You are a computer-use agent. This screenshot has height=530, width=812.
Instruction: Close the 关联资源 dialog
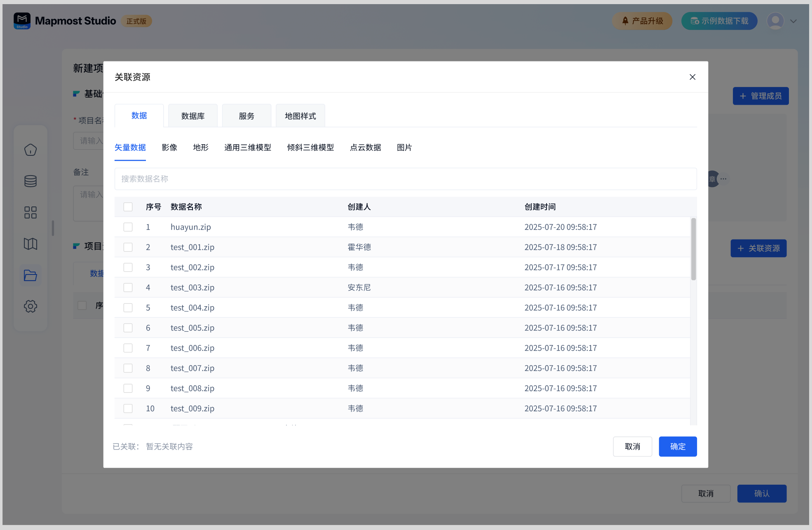(692, 77)
